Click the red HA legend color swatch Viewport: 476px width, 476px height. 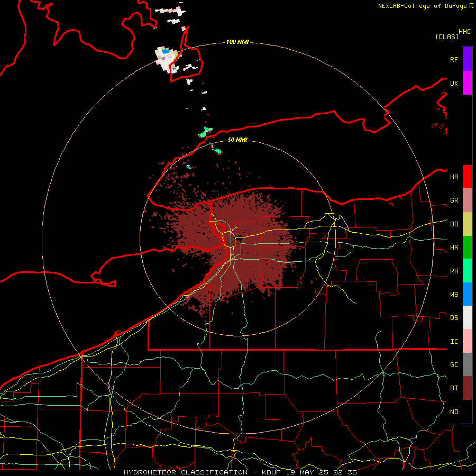[x=467, y=177]
